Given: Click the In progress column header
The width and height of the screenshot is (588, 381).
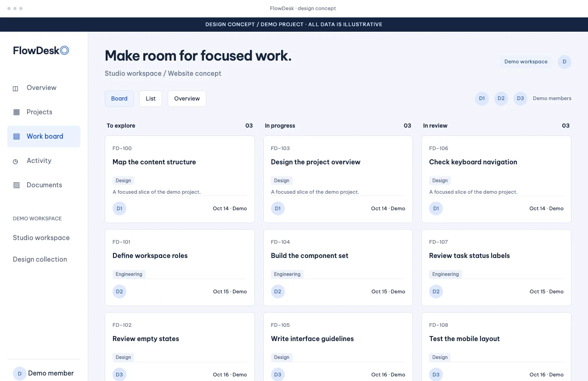Looking at the screenshot, I should tap(280, 126).
